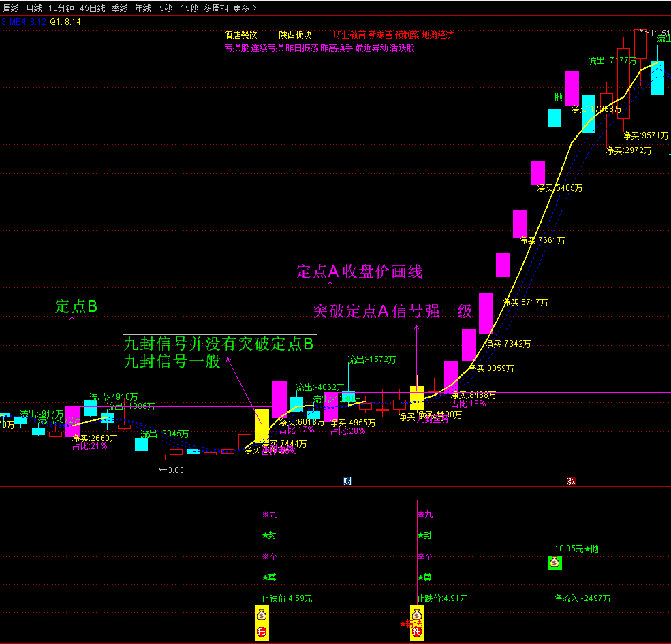Expand the 更多 periods dropdown

(x=245, y=8)
